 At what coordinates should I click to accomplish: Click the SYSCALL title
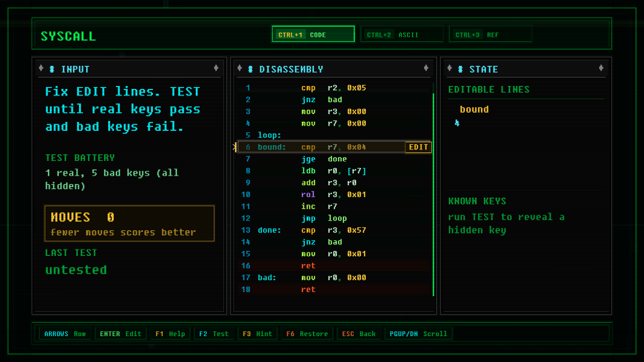click(68, 36)
